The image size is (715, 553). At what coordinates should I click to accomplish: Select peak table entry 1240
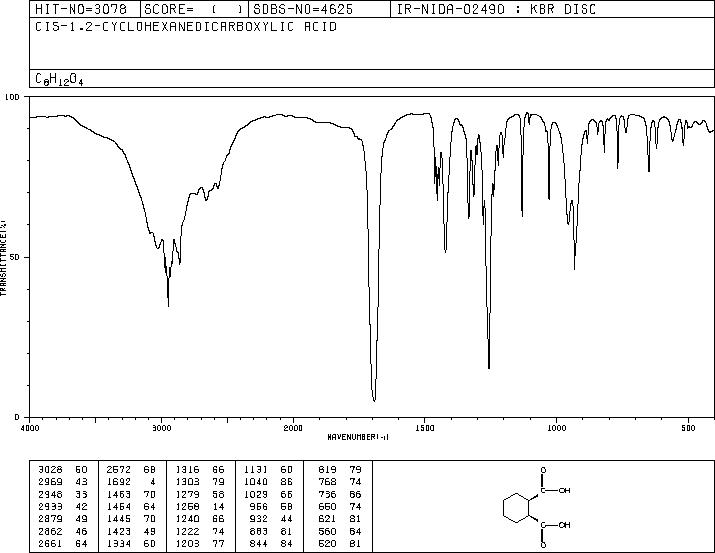click(x=187, y=519)
